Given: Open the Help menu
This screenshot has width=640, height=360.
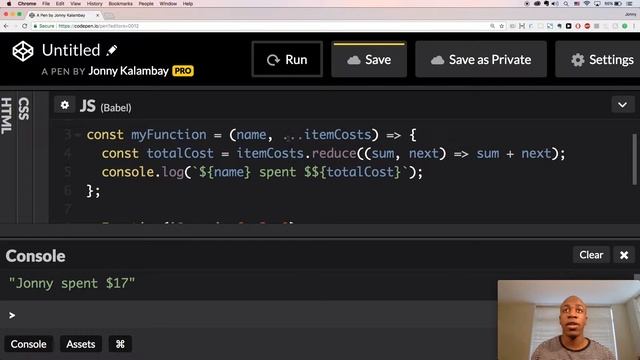Looking at the screenshot, I should click(188, 4).
